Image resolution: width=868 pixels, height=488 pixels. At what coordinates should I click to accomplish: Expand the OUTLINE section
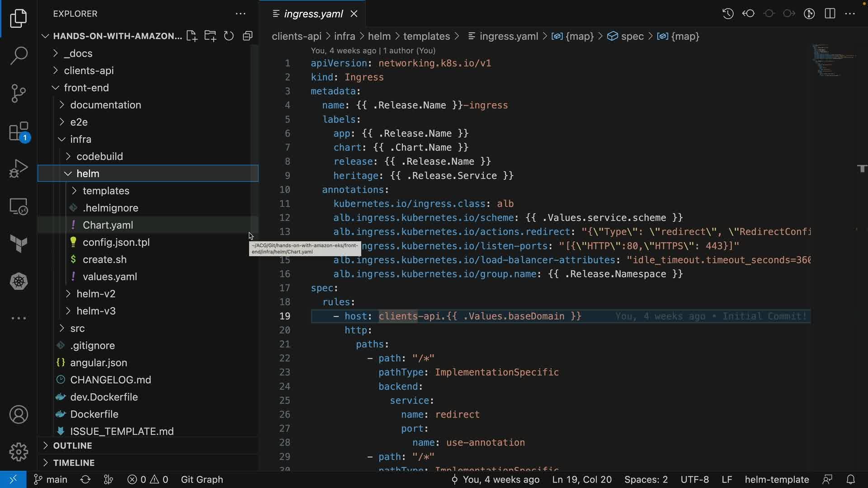(72, 446)
